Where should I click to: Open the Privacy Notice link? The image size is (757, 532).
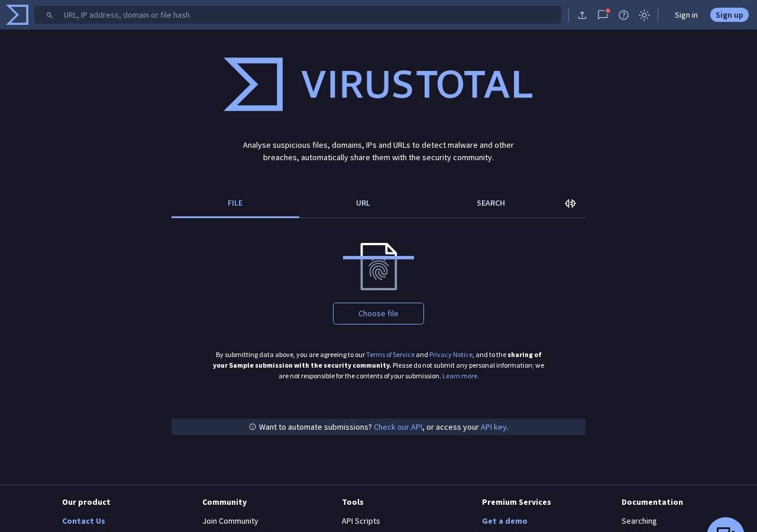pyautogui.click(x=451, y=355)
